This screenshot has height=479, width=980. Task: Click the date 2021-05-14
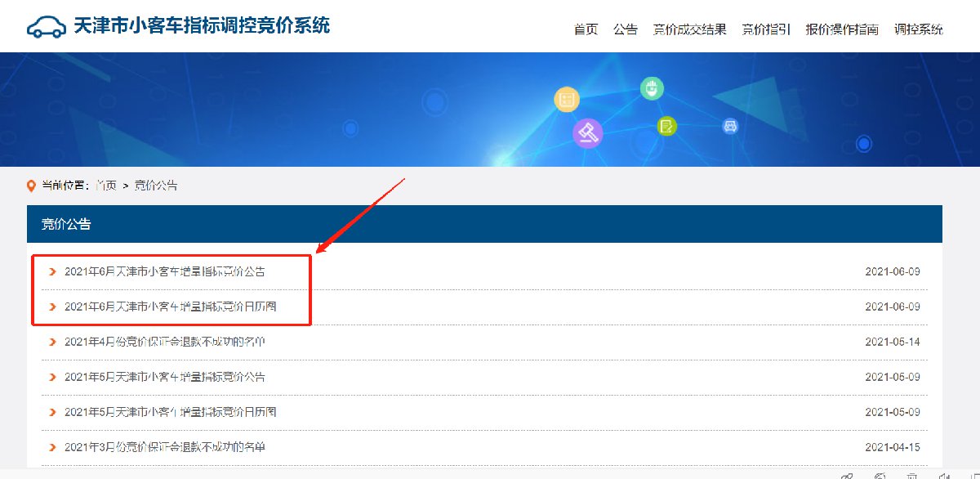coord(893,342)
